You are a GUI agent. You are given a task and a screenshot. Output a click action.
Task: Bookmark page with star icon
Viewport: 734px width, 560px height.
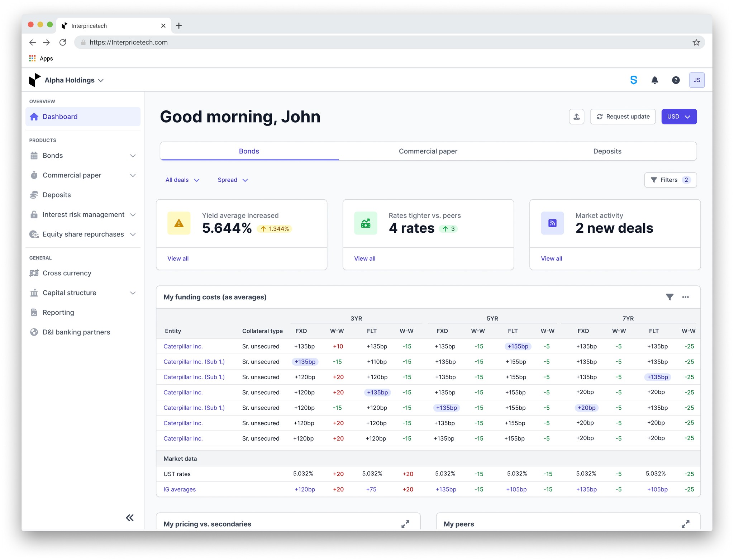(696, 43)
